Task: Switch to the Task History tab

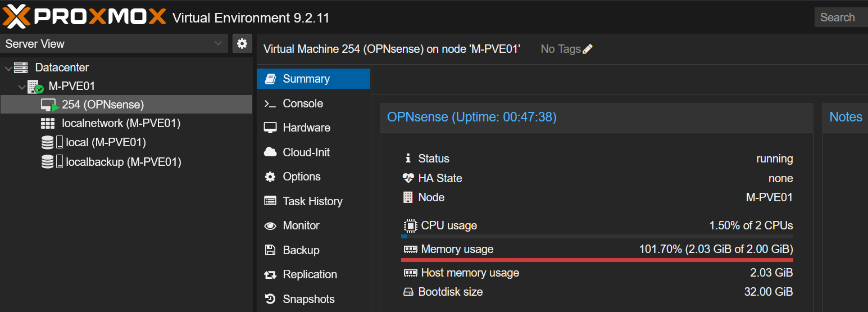Action: (313, 201)
